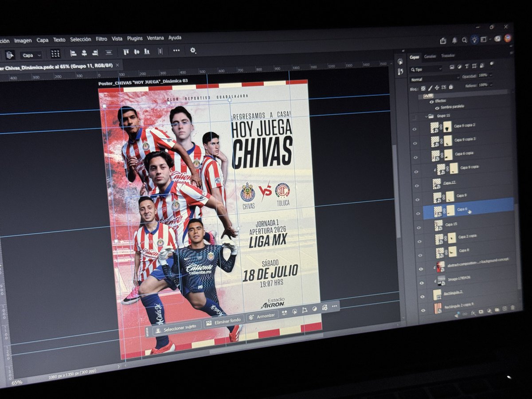Open the Relleno value dropdown
This screenshot has width=532, height=399.
click(491, 85)
